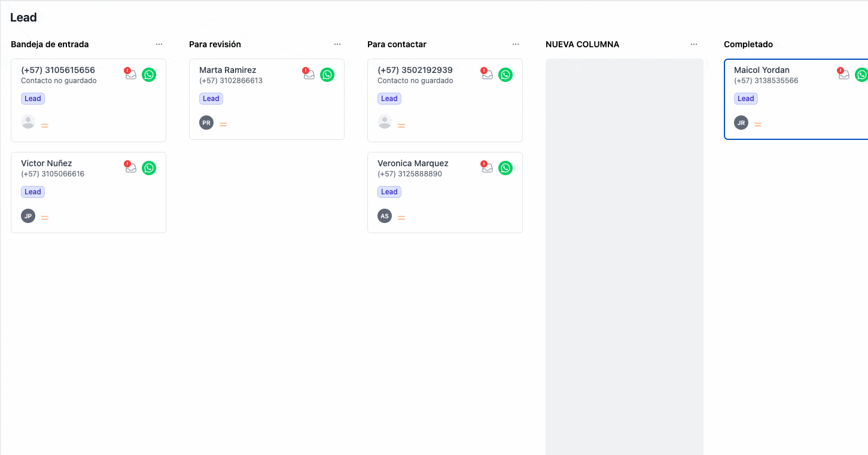Image resolution: width=868 pixels, height=455 pixels.
Task: Click WhatsApp icon on Veronica Marquez card
Action: point(505,168)
